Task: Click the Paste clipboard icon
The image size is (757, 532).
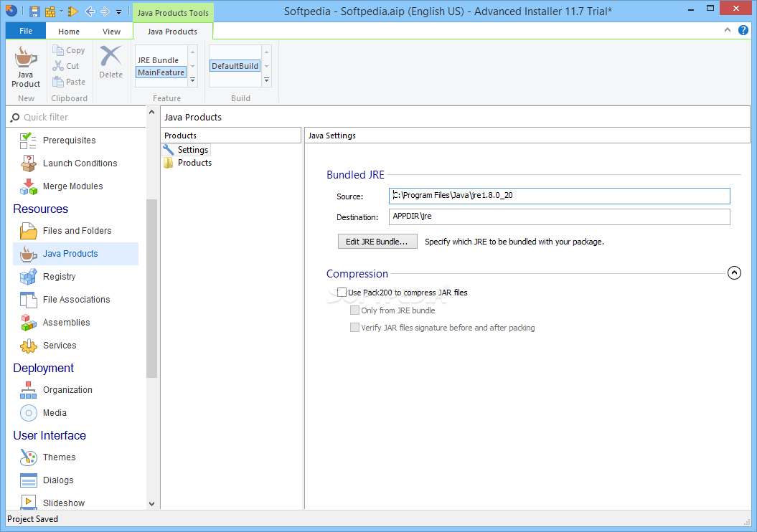Action: (x=58, y=82)
